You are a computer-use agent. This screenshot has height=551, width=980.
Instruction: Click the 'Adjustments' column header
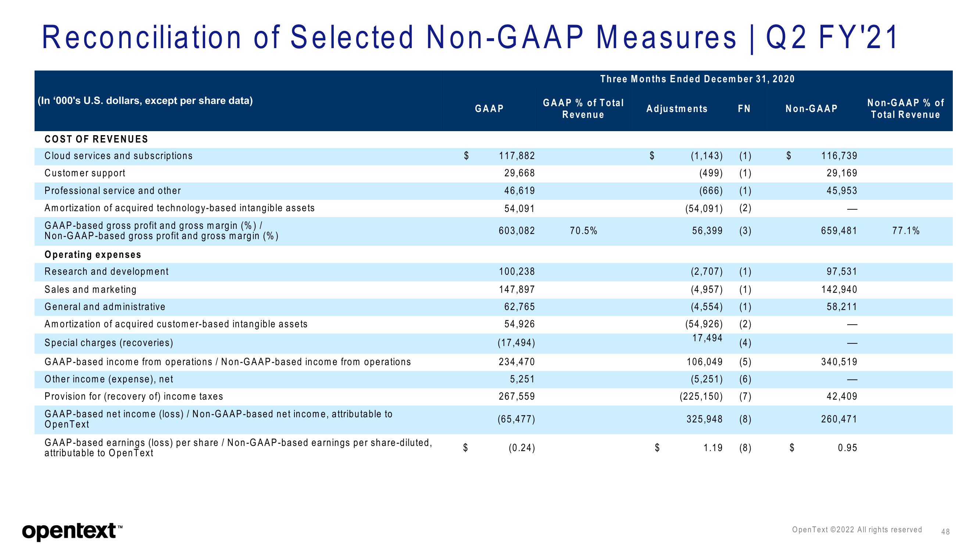point(677,109)
